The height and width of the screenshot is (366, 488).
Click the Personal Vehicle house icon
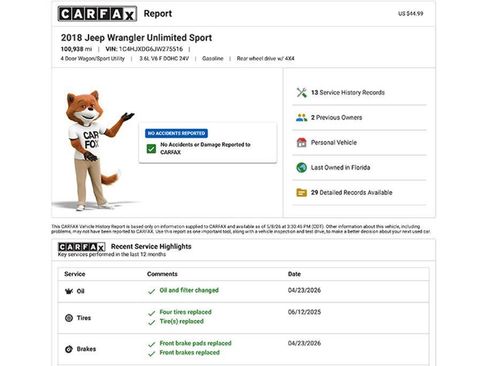point(302,143)
